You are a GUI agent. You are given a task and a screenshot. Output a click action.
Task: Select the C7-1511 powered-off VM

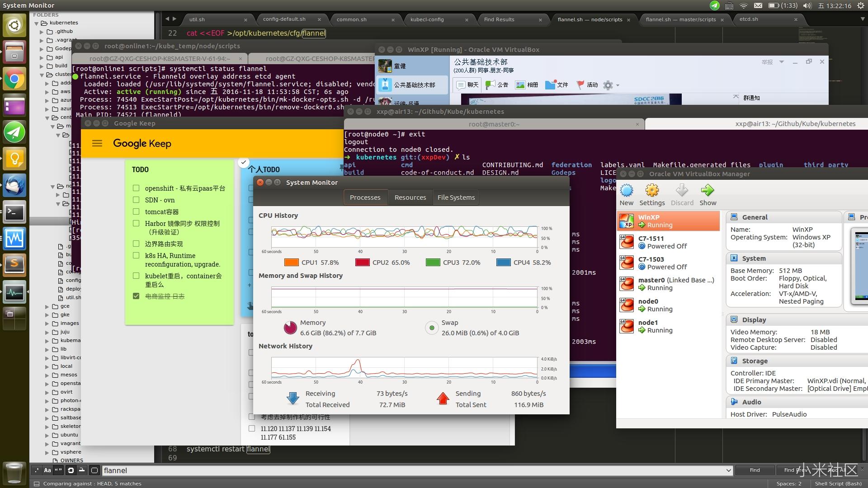click(668, 242)
